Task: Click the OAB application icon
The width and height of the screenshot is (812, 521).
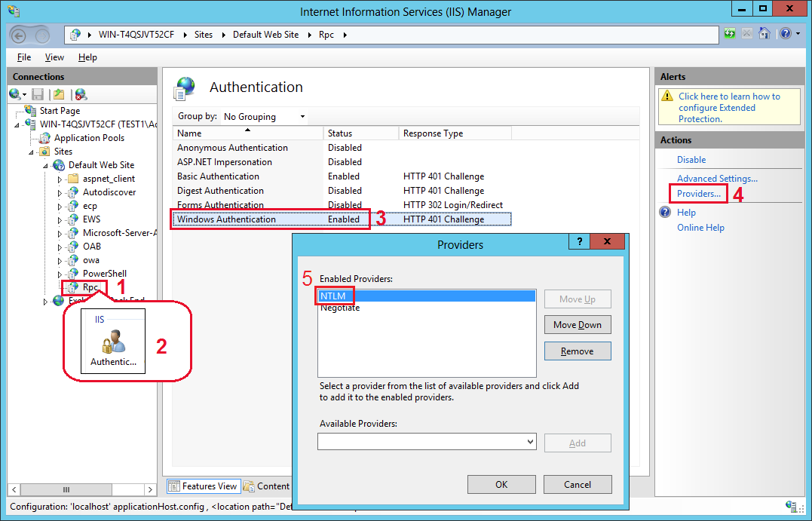Action: pos(73,247)
